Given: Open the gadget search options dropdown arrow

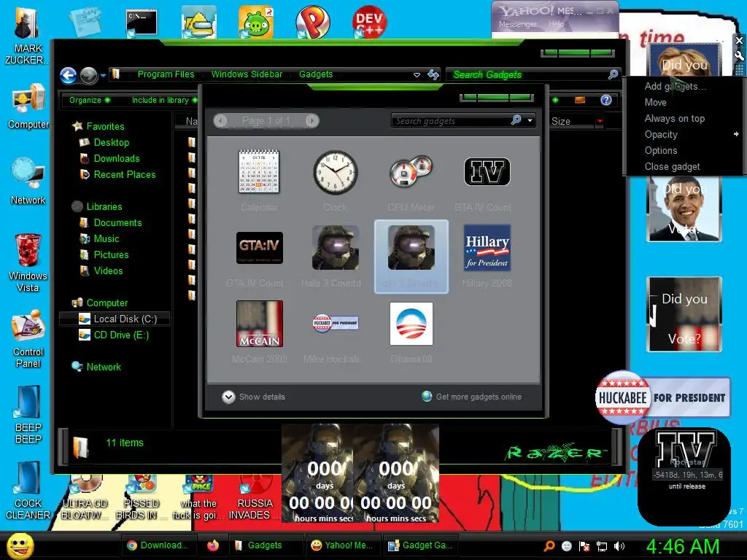Looking at the screenshot, I should click(530, 120).
